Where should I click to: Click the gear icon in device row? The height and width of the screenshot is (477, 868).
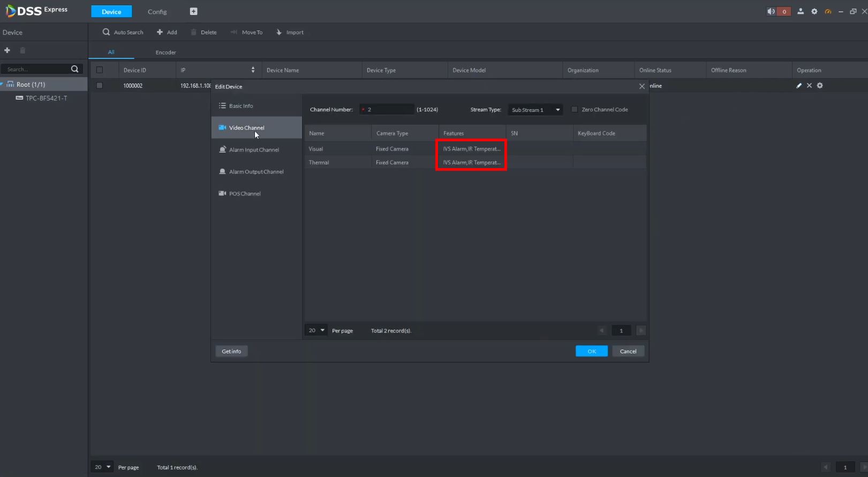coord(820,86)
